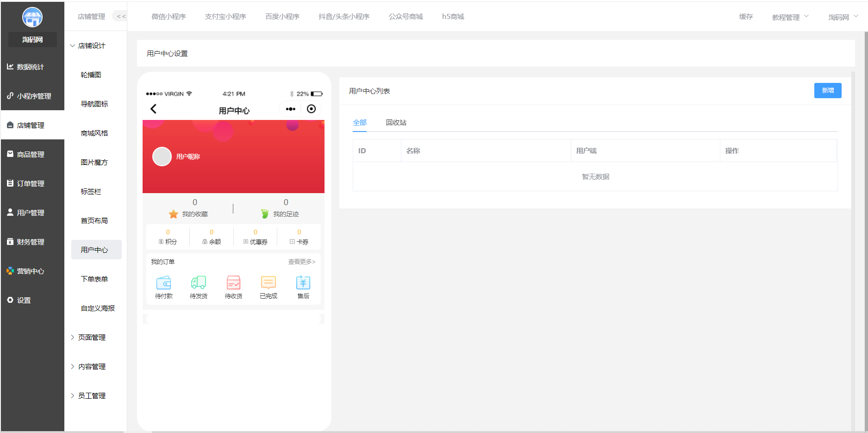
Task: Switch to the 回收站 tab
Action: pyautogui.click(x=396, y=123)
